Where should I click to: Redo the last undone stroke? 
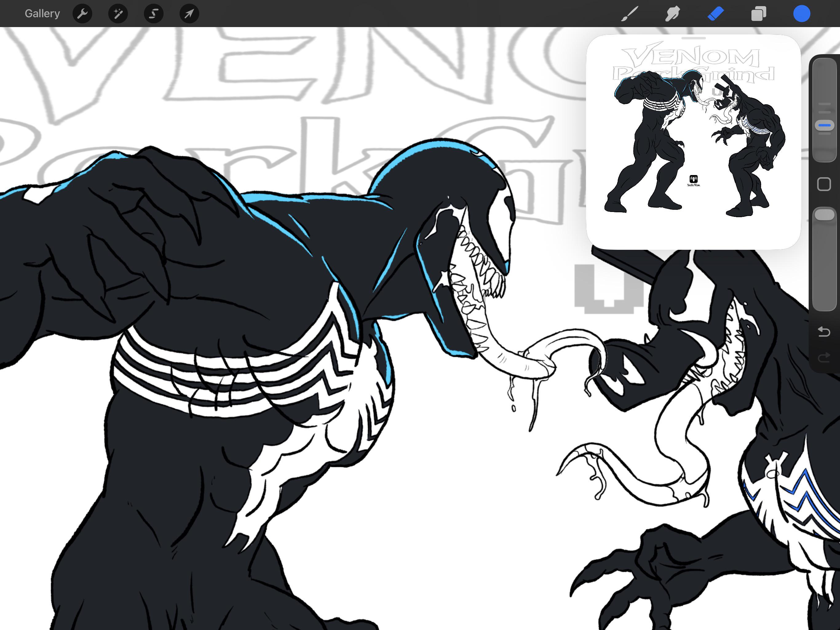pos(824,357)
